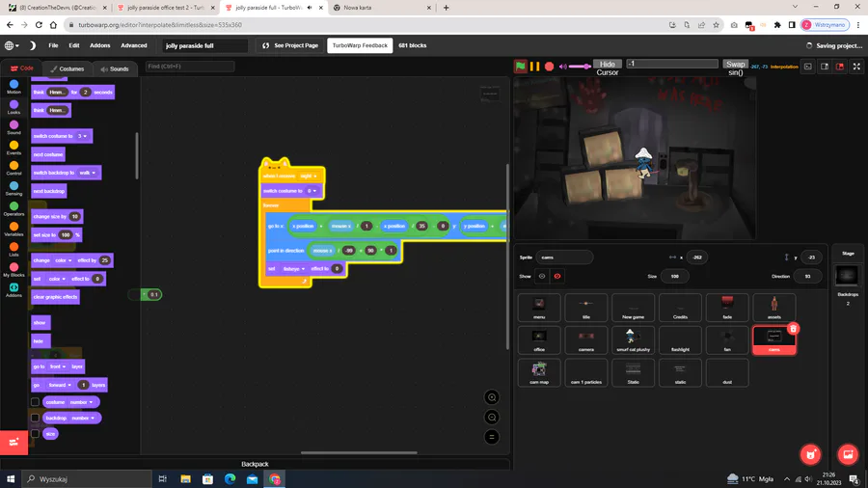
Task: Zoom out the code workspace
Action: tap(492, 418)
